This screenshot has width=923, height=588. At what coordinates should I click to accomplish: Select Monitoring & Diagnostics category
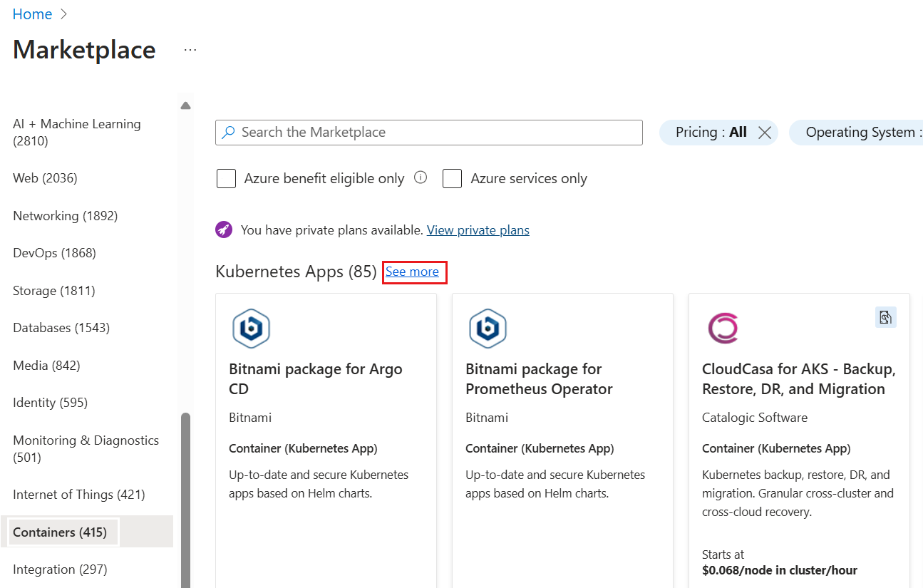coord(86,449)
